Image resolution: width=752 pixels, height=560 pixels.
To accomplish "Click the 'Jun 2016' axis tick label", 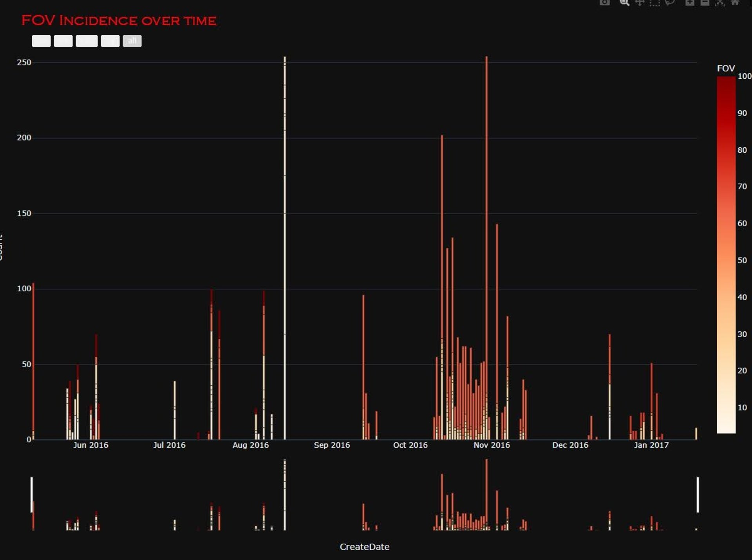I will click(90, 445).
